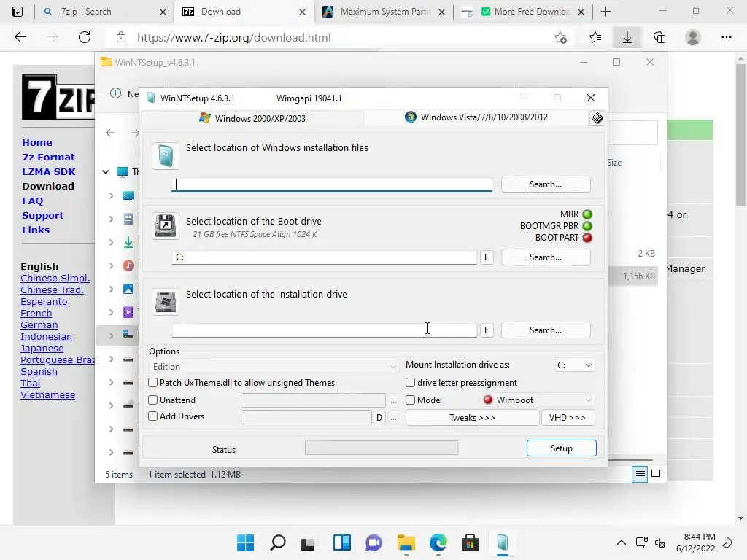The image size is (747, 560).
Task: Click the Windows installation files box icon
Action: tap(166, 156)
